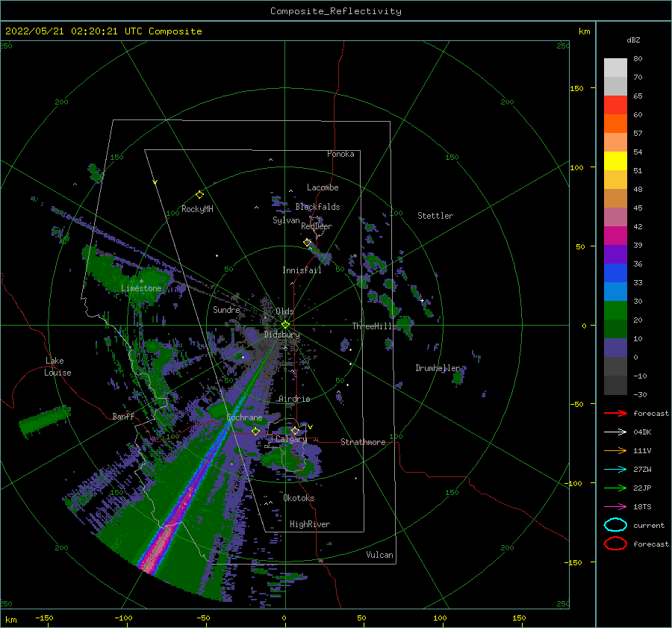Pick the green 20–30 dBZ swatch
672x628 pixels.
point(615,311)
